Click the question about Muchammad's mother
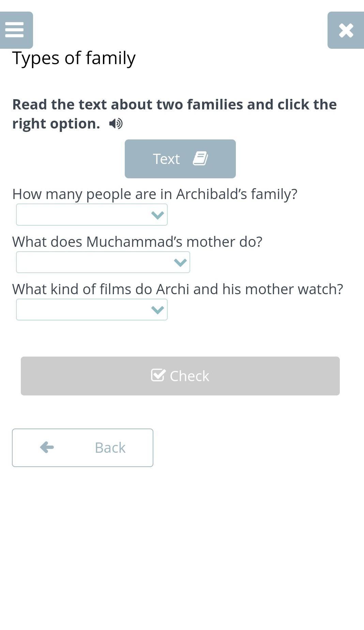364x630 pixels. [x=137, y=242]
